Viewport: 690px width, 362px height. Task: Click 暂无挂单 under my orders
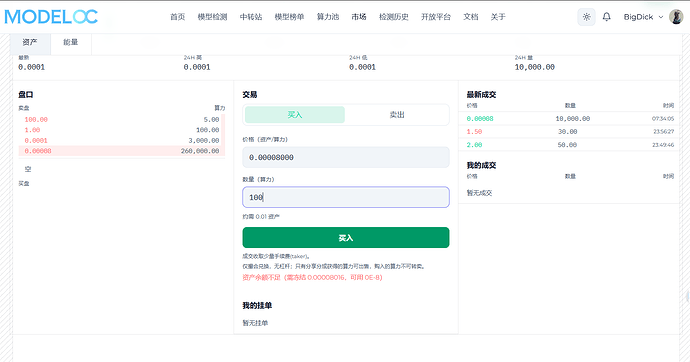point(255,323)
